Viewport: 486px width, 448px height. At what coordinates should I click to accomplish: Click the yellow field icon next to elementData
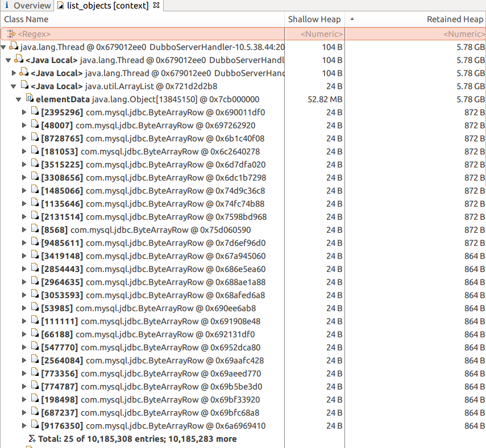click(30, 98)
